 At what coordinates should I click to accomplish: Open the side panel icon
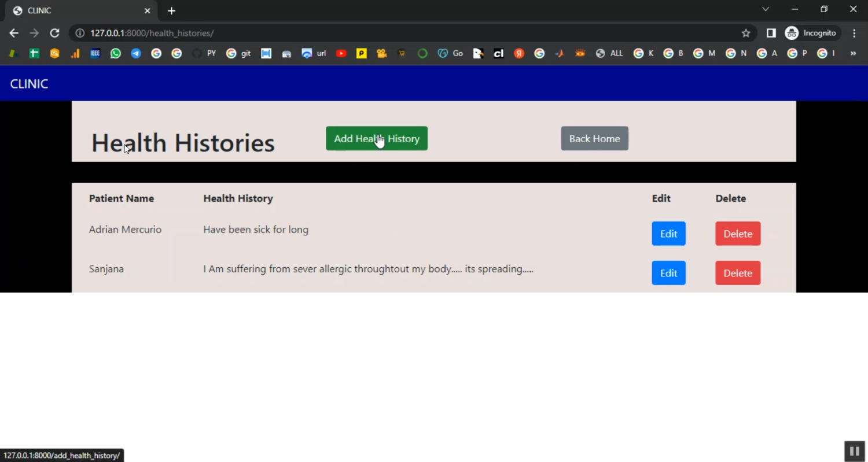[771, 33]
